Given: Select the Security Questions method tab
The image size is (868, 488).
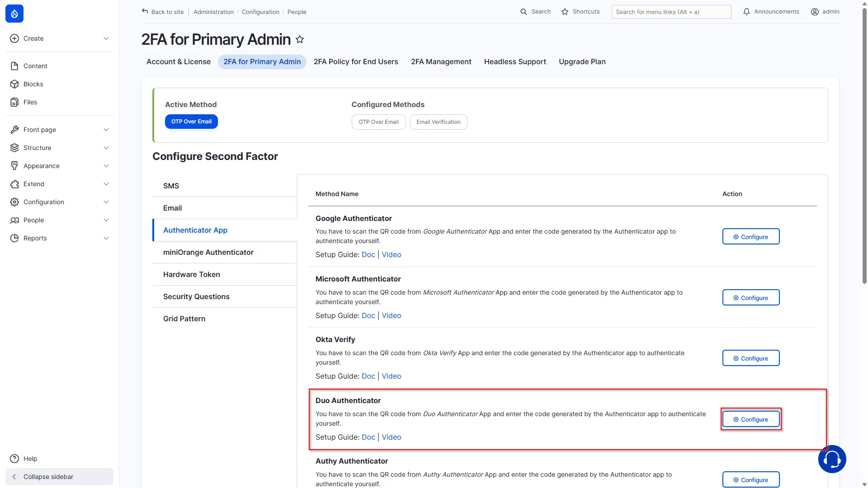Looking at the screenshot, I should coord(225,296).
